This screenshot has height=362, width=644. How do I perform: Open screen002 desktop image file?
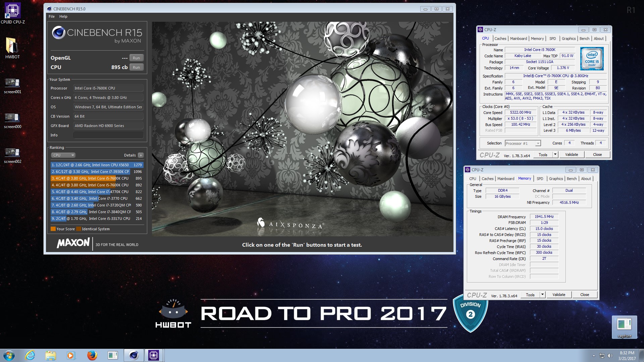[12, 155]
